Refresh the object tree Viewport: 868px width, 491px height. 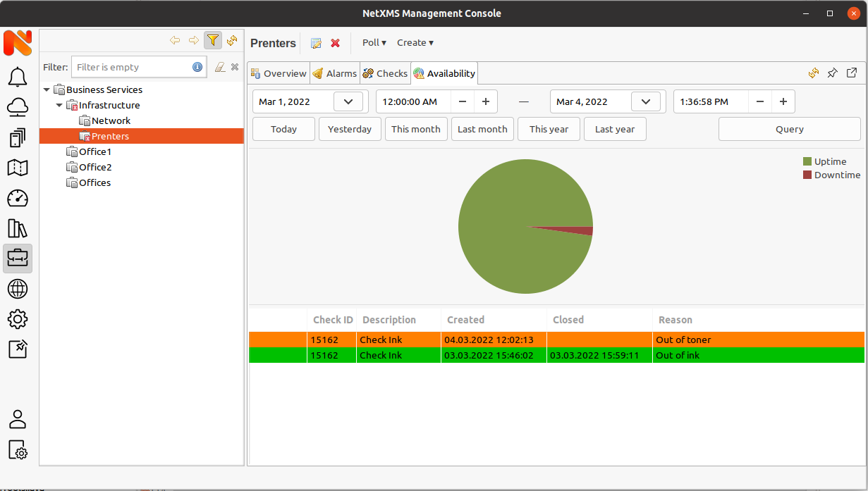pos(231,41)
